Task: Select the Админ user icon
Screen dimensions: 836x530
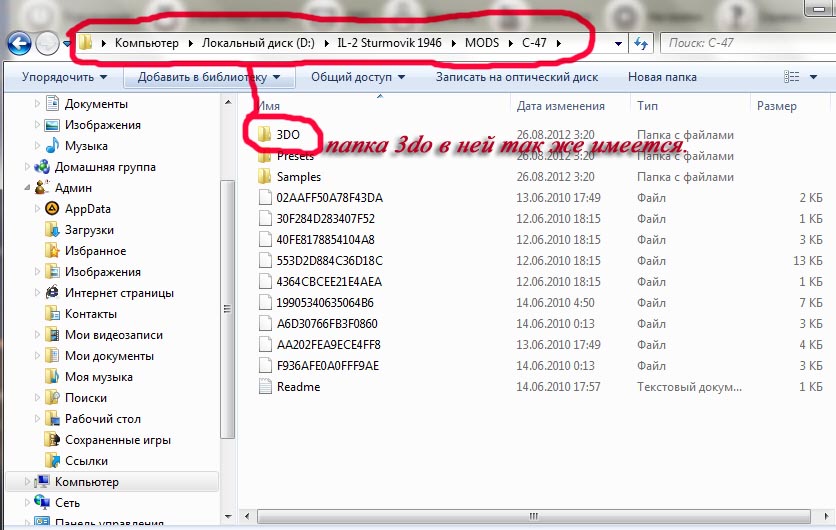Action: [42, 188]
